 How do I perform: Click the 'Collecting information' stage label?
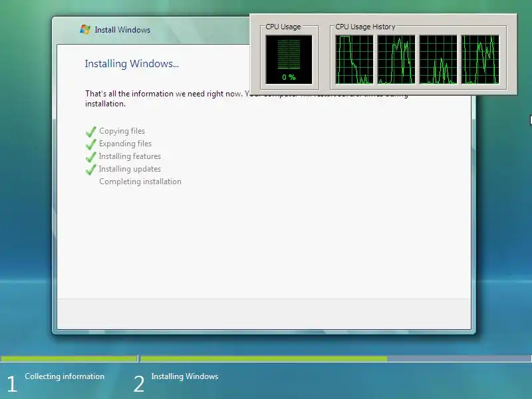(65, 376)
